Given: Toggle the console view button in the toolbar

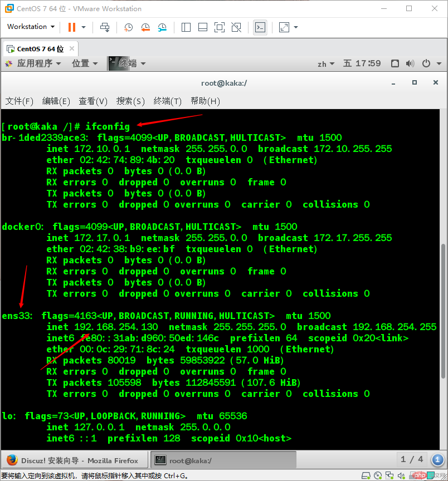Looking at the screenshot, I should point(260,27).
